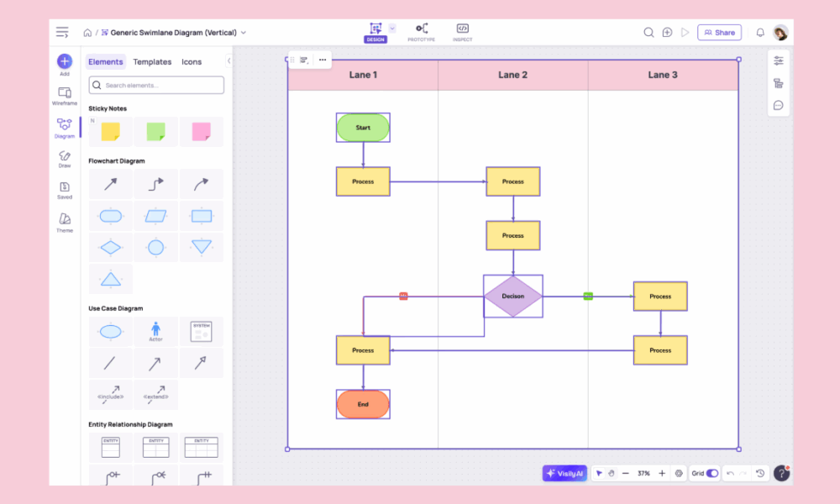Image resolution: width=840 pixels, height=504 pixels.
Task: Go to the home icon in breadcrumb
Action: [x=87, y=33]
